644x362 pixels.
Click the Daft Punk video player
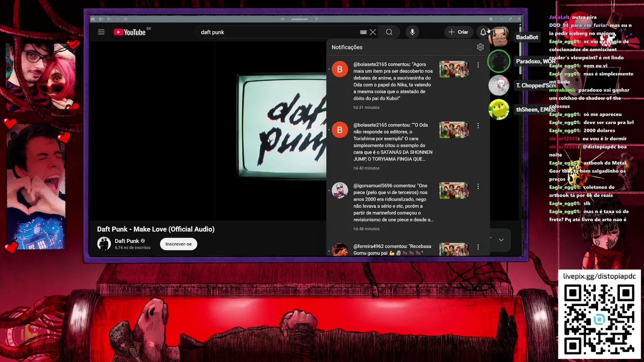pyautogui.click(x=208, y=131)
